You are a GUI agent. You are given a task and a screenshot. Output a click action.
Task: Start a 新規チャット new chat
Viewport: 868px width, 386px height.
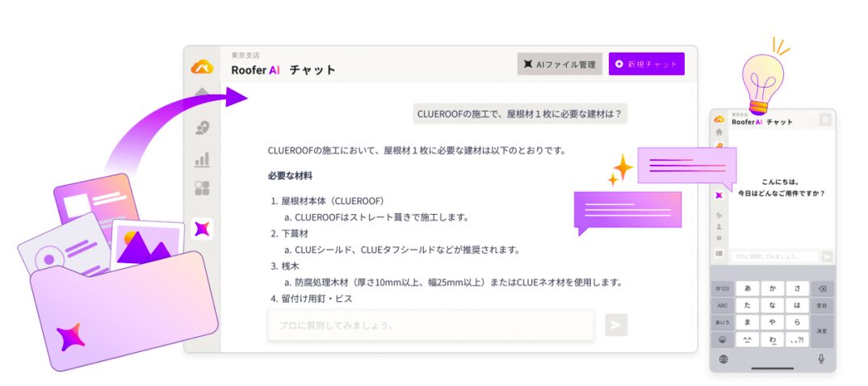point(646,64)
